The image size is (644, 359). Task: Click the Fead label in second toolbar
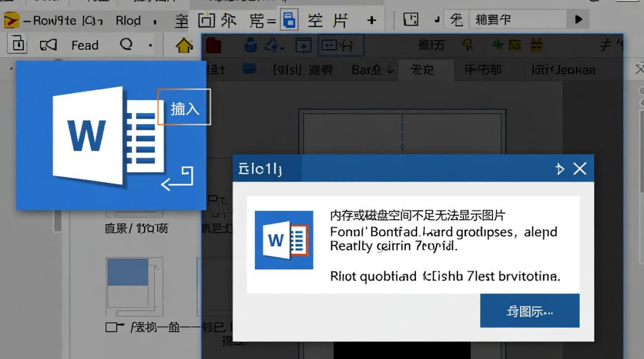point(85,45)
